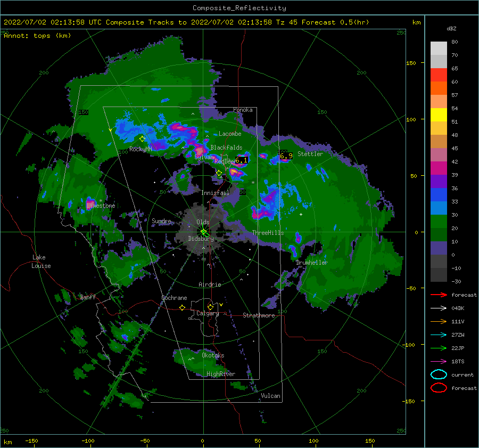Click the 'Annot: tops (km)' text
The height and width of the screenshot is (448, 479).
tap(37, 36)
